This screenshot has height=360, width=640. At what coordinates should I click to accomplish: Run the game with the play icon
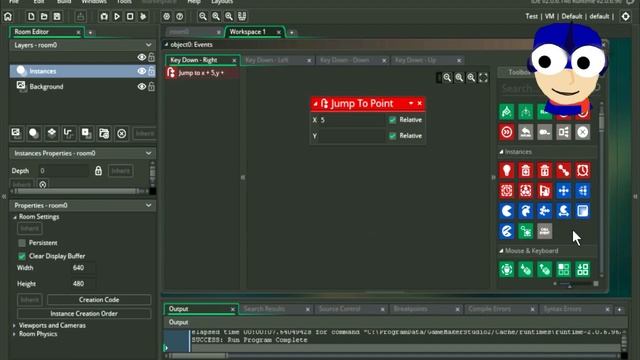click(117, 17)
